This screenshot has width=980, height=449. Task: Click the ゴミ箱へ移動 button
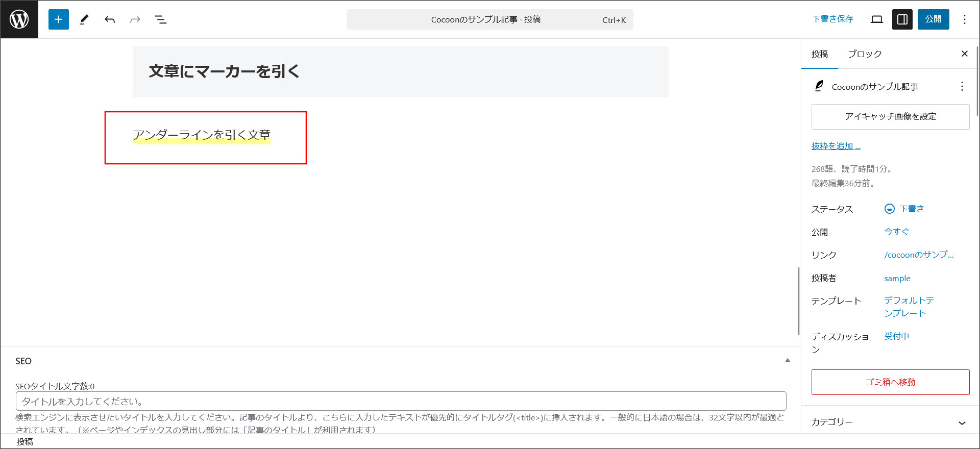pos(890,382)
